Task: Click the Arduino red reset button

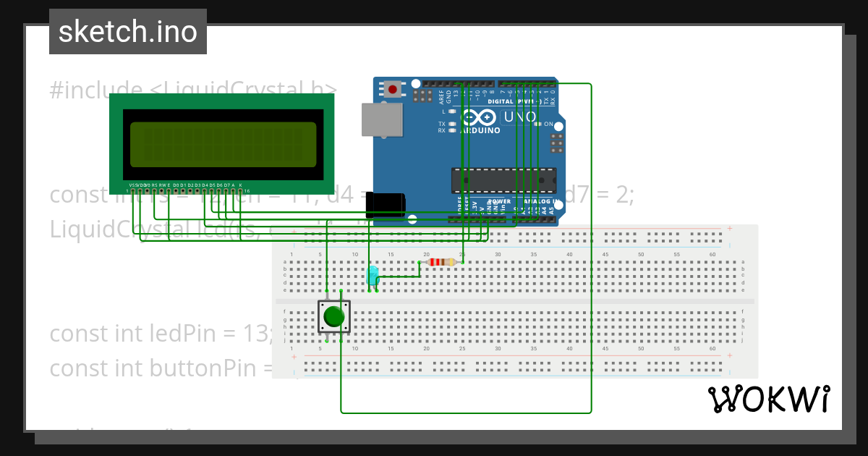Action: click(392, 89)
